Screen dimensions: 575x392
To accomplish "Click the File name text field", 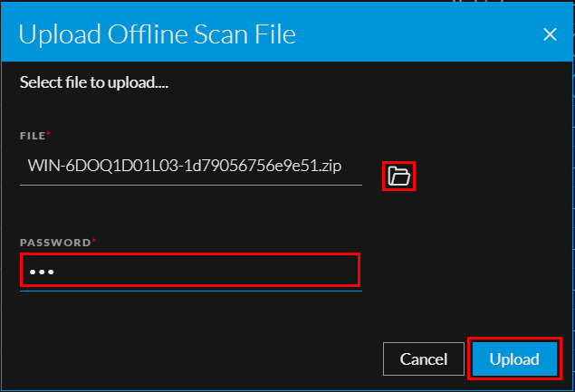I will coord(190,167).
